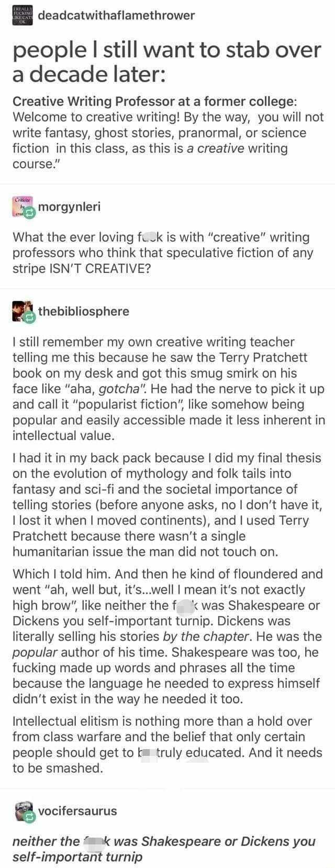This screenshot has height=868, width=335.
Task: Click deadcatwithaflamethrower's avatar image
Action: [x=23, y=14]
